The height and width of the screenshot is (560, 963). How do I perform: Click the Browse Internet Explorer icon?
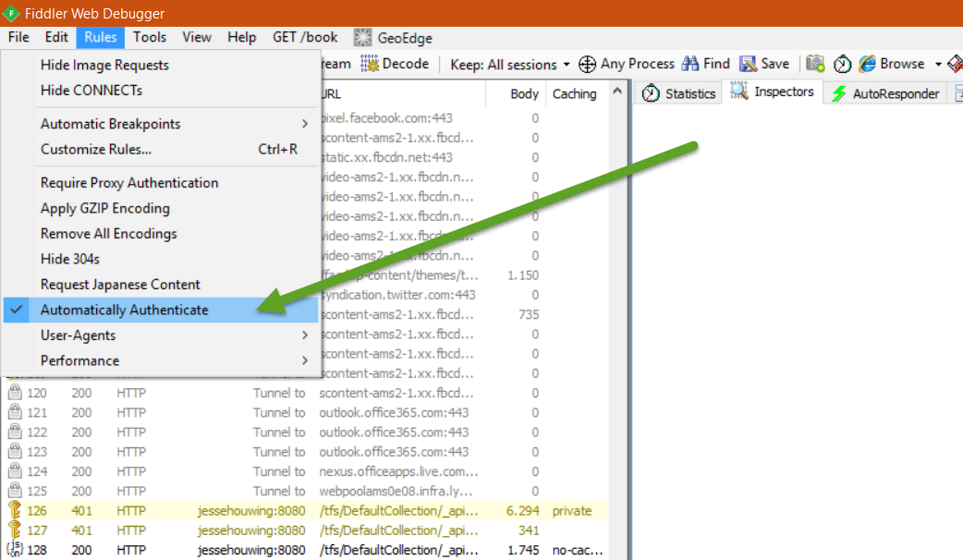867,64
